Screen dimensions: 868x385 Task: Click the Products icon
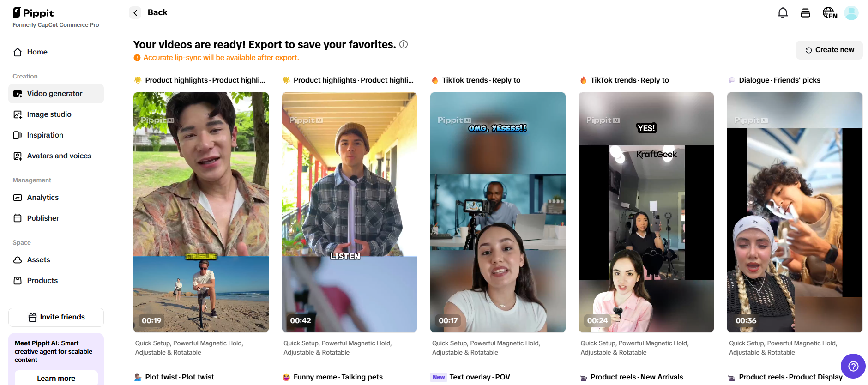[18, 281]
